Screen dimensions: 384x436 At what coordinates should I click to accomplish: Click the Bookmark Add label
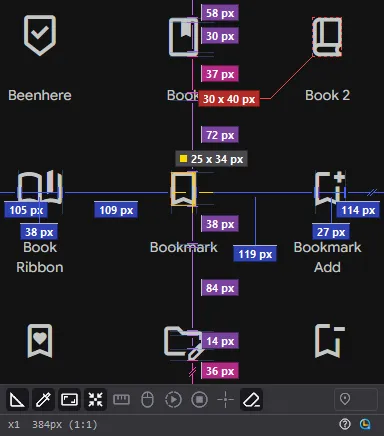coord(327,257)
